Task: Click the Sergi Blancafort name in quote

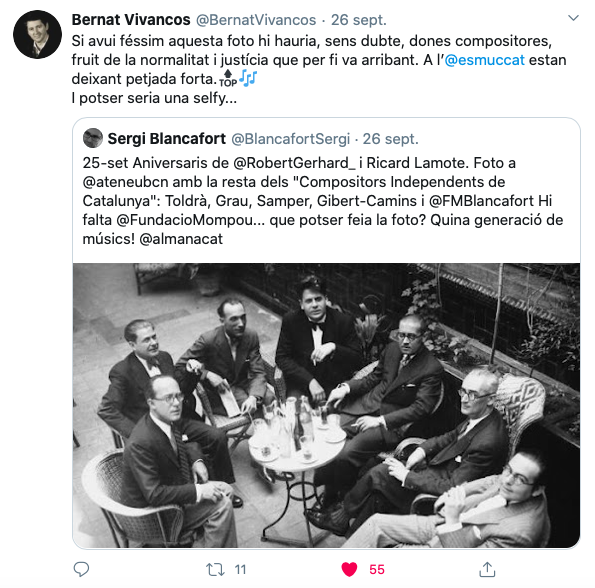Action: pos(167,139)
